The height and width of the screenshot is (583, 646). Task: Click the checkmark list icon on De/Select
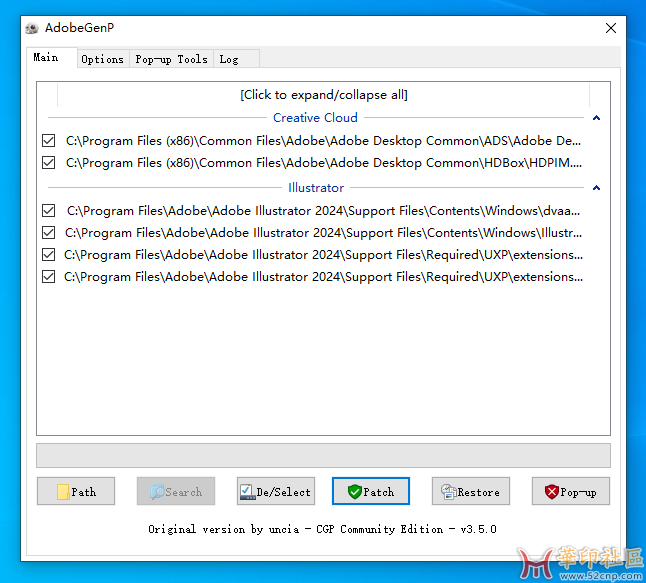click(248, 492)
